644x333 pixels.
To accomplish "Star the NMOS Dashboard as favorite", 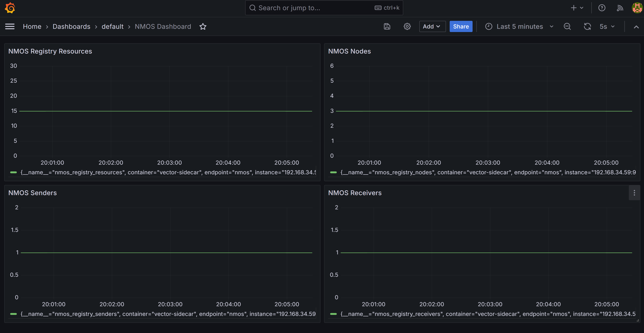I will click(203, 26).
